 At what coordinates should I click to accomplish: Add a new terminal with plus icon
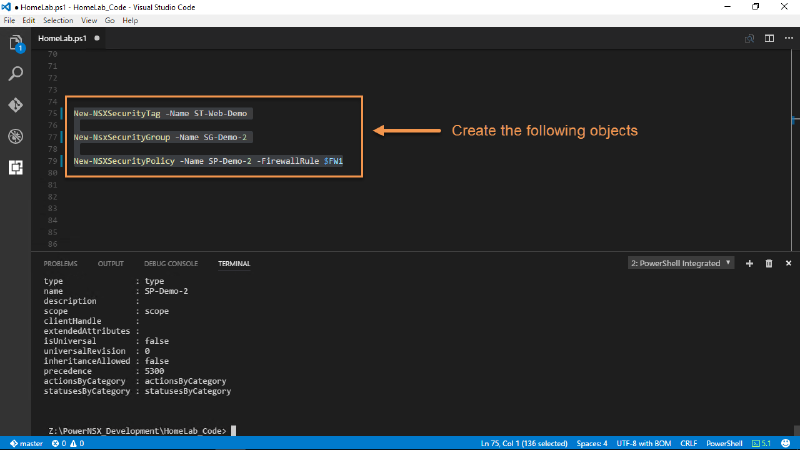point(749,263)
